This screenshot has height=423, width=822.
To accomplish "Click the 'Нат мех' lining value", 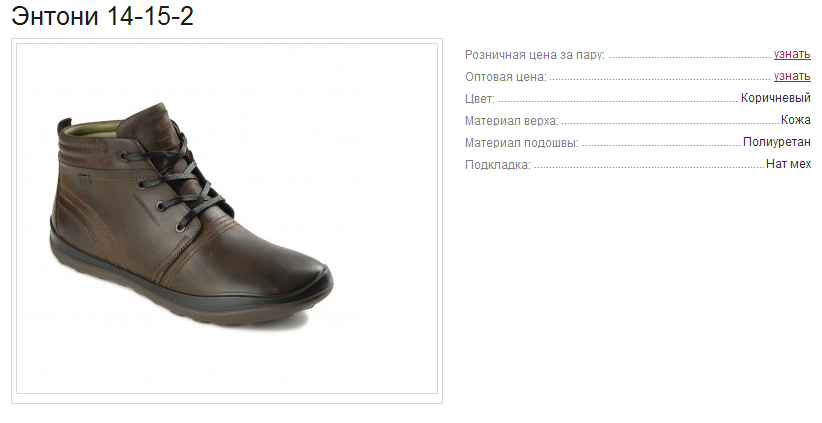I will coord(788,164).
